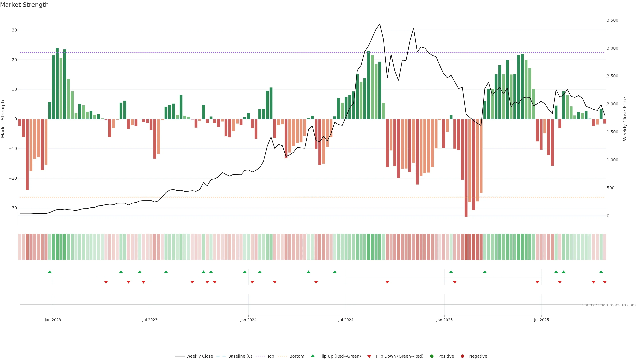Click the flip-up marker just after Jan 2025

coord(451,272)
